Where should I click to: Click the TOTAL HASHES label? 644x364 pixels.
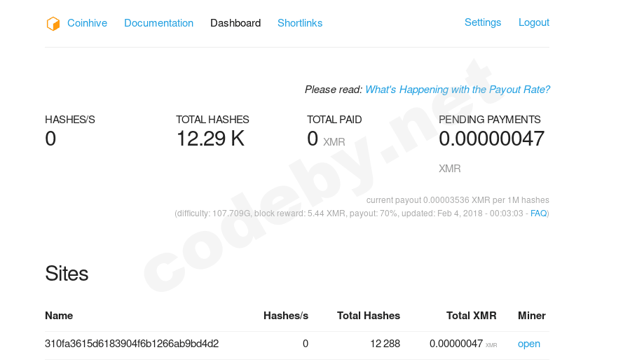click(x=212, y=120)
